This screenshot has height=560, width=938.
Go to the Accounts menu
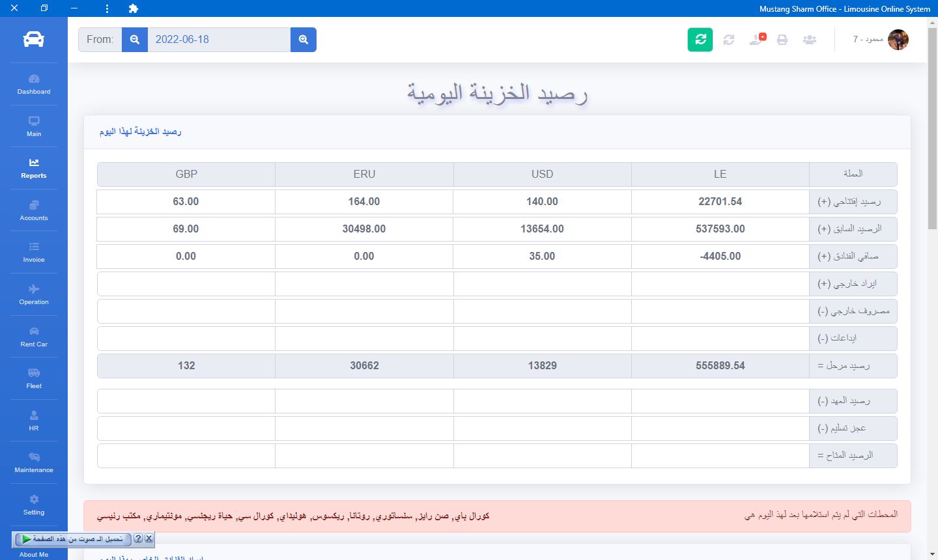tap(34, 211)
